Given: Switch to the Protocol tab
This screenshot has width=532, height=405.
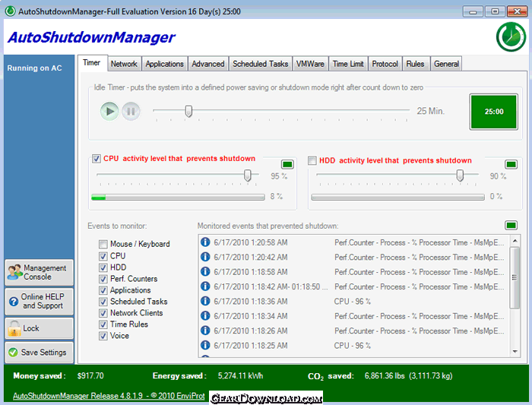Looking at the screenshot, I should point(385,64).
